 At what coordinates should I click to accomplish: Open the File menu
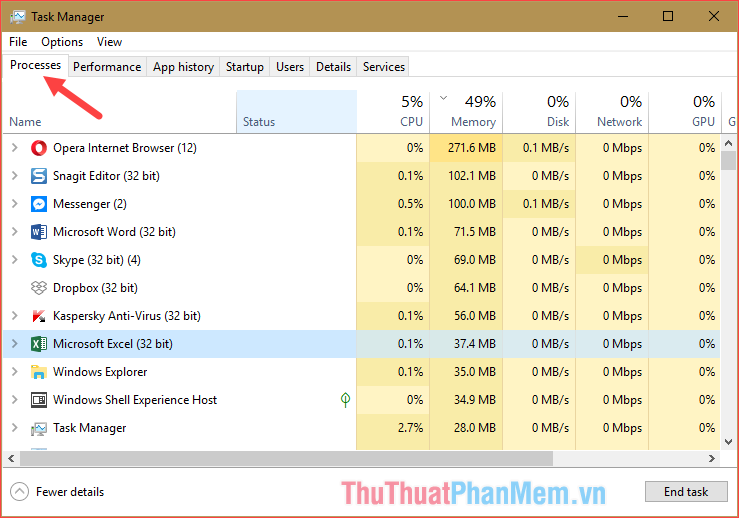18,42
